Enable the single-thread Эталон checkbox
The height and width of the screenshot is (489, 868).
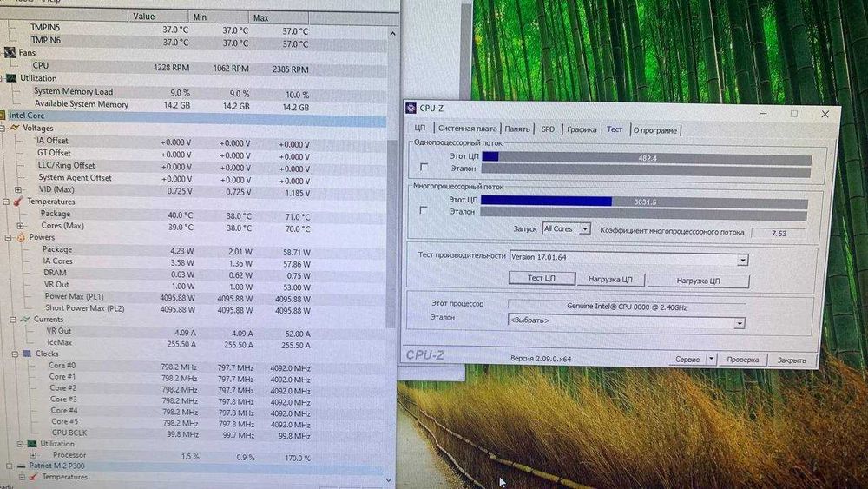[x=424, y=167]
